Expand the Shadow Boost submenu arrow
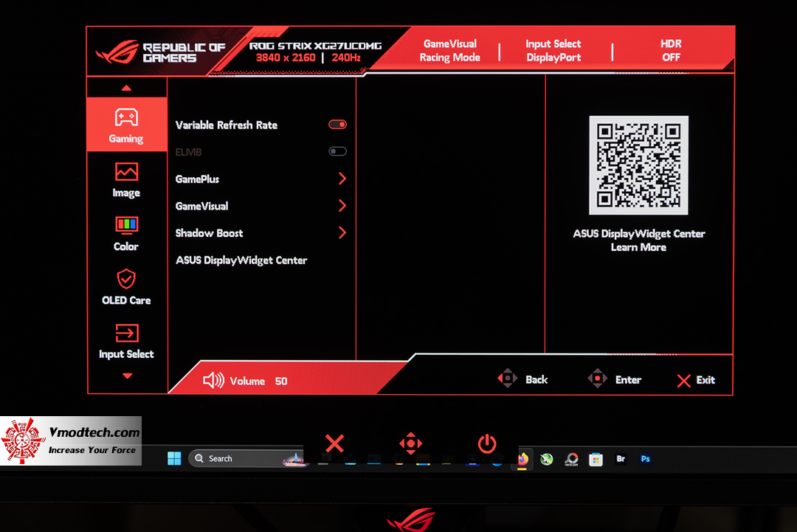The height and width of the screenshot is (532, 797). point(342,232)
